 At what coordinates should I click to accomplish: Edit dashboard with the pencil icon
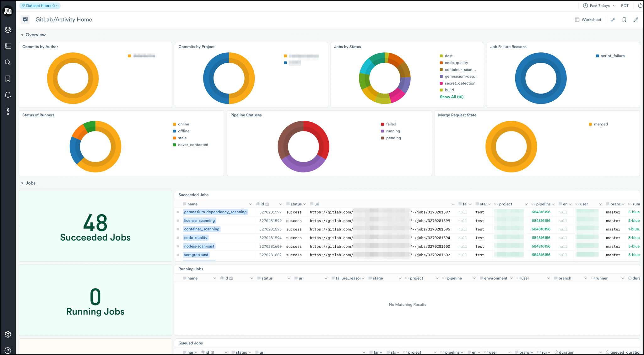click(636, 20)
